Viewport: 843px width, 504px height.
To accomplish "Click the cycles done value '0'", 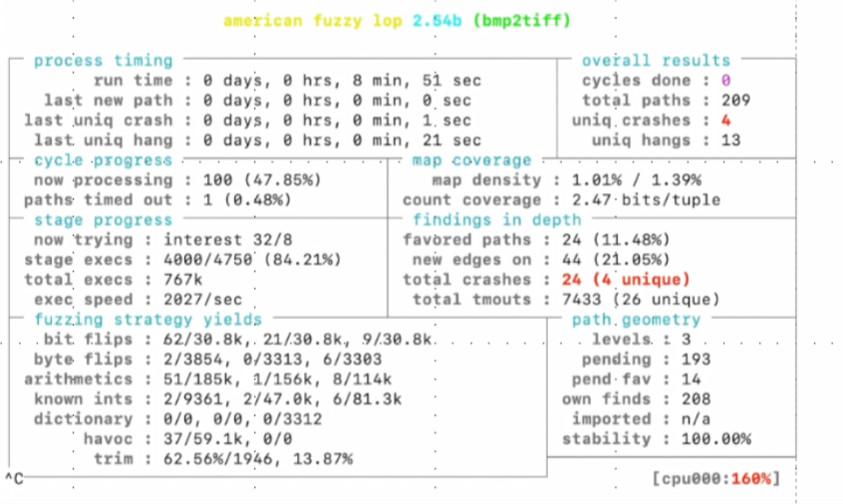I will click(725, 81).
